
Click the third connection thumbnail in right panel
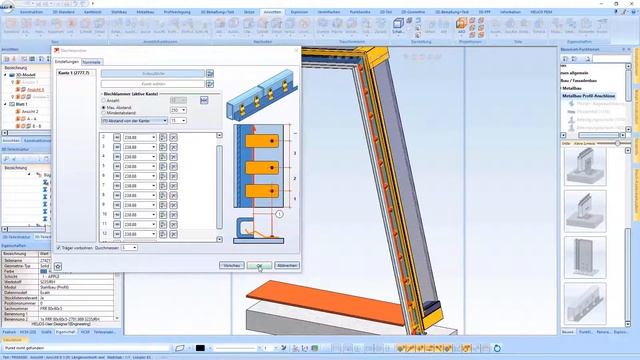click(x=585, y=258)
